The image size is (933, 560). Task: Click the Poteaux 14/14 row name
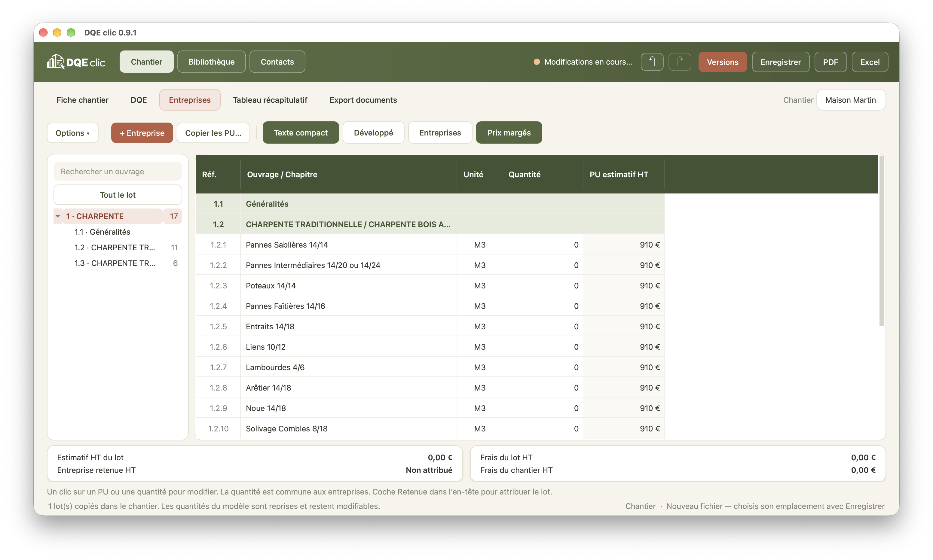pos(271,285)
